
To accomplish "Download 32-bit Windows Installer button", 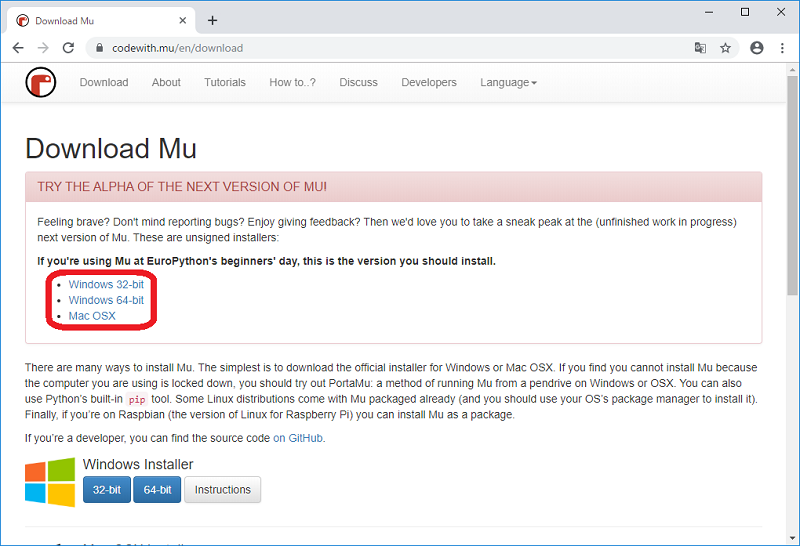I will coord(107,490).
